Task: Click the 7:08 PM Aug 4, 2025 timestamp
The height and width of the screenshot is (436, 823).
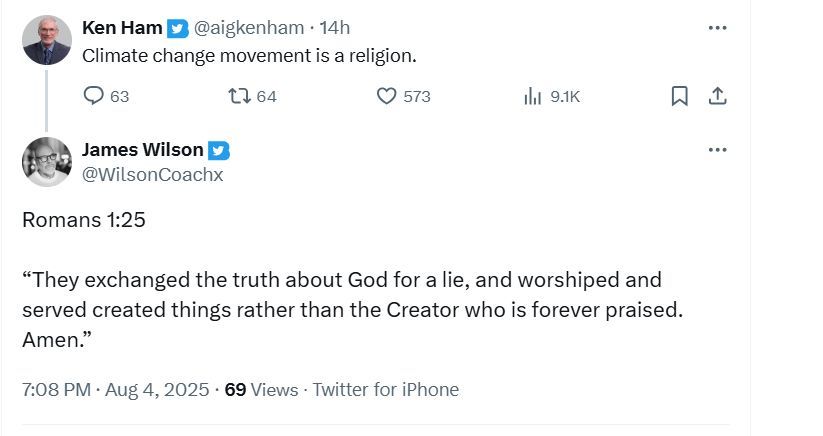Action: [x=114, y=389]
